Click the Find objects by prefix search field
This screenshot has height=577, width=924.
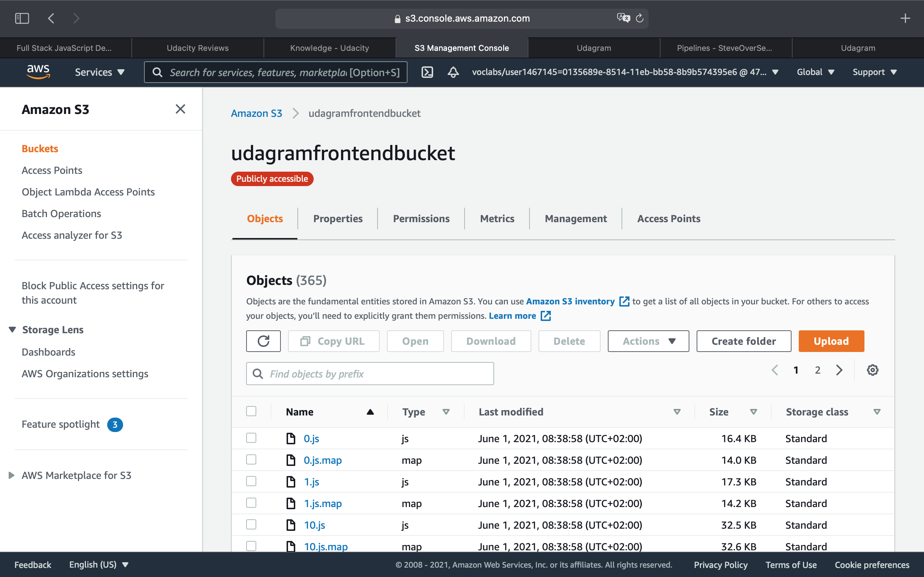tap(370, 374)
